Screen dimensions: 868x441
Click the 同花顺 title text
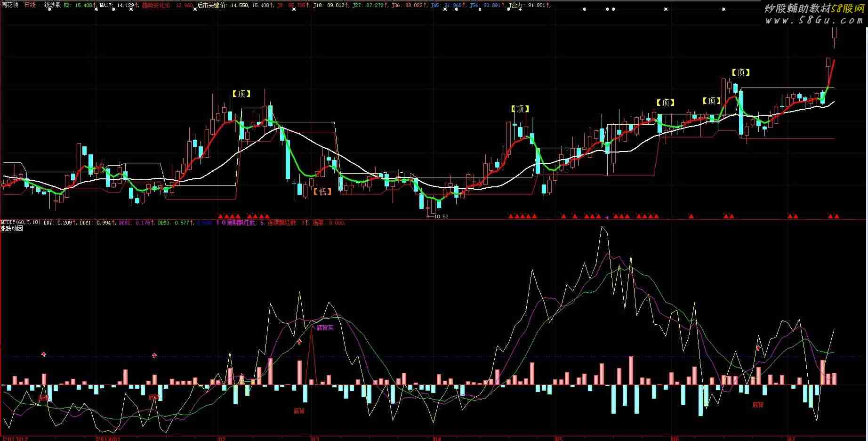(10, 5)
